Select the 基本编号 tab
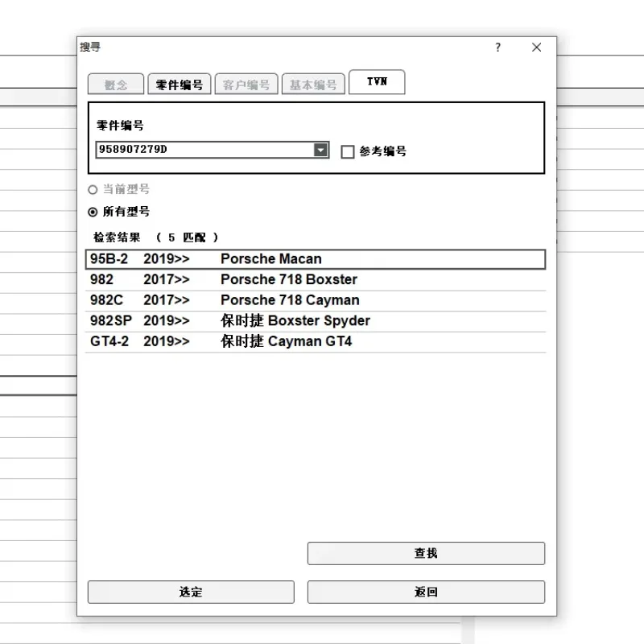Viewport: 644px width, 644px height. pos(313,85)
